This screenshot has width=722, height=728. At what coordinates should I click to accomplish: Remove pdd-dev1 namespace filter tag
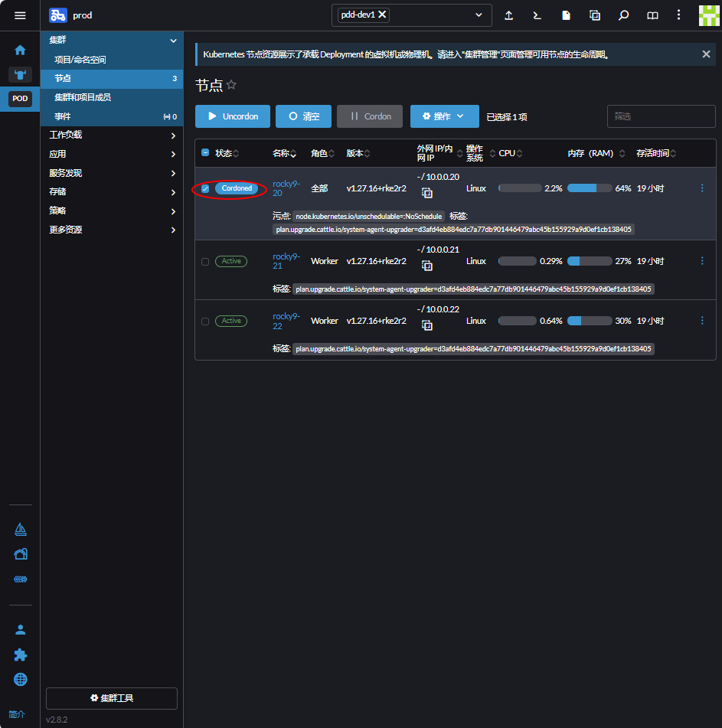point(382,15)
